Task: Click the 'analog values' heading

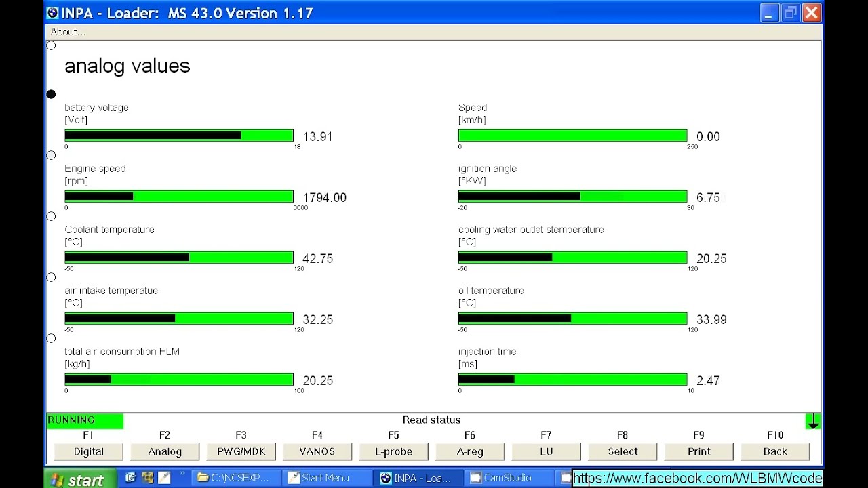Action: pyautogui.click(x=127, y=66)
